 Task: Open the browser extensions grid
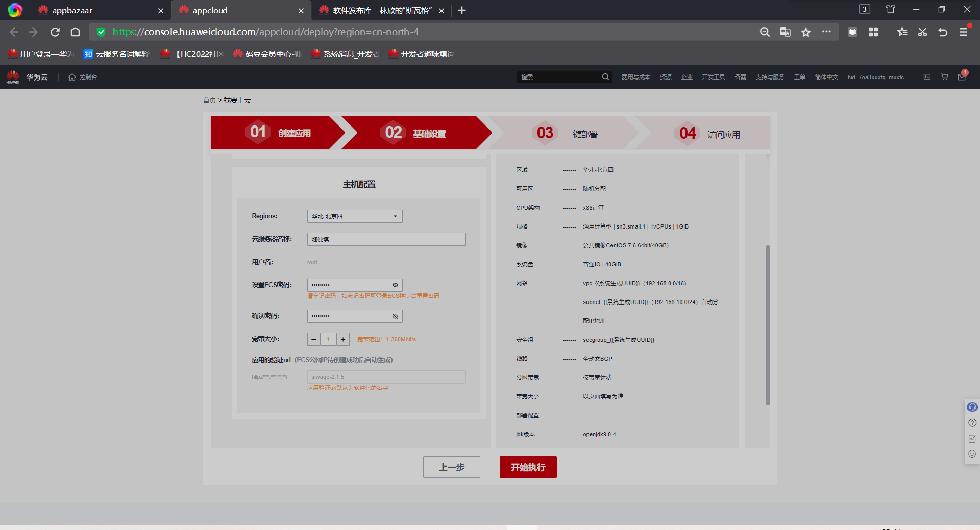pyautogui.click(x=873, y=32)
